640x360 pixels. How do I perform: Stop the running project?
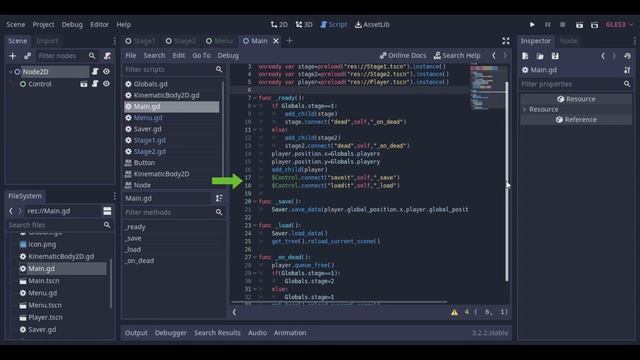coord(562,24)
